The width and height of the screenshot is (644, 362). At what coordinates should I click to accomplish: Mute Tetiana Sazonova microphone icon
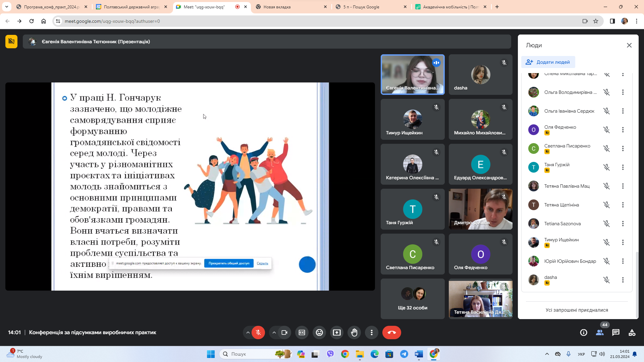(x=607, y=224)
